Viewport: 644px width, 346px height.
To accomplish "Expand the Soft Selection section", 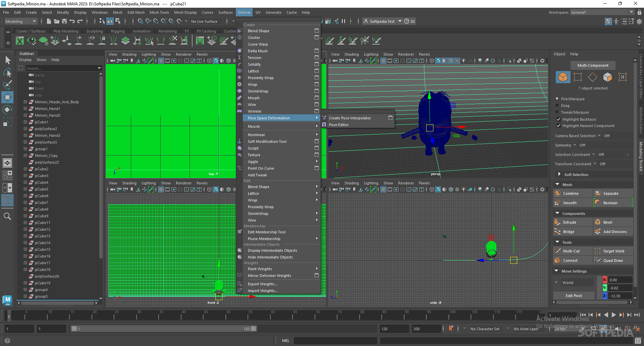I will pos(559,174).
